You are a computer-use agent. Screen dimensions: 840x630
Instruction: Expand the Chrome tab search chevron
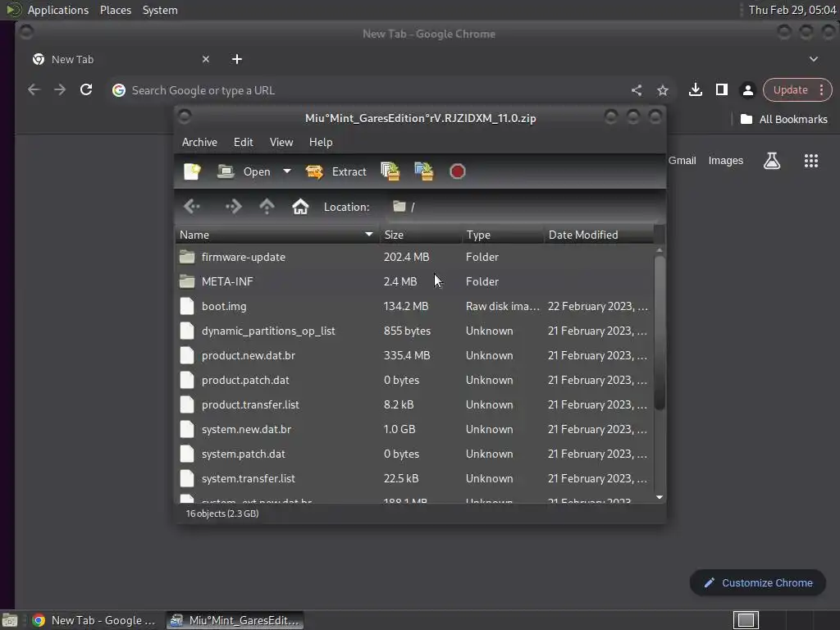[814, 59]
